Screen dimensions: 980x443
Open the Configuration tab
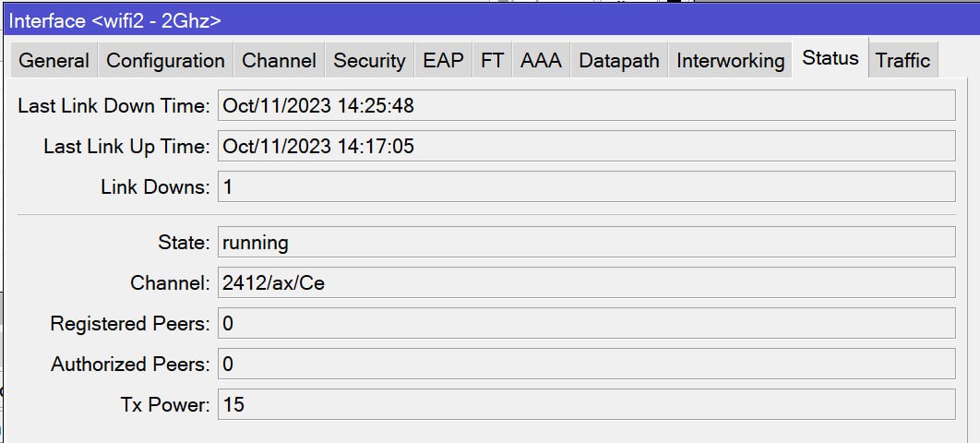point(165,61)
